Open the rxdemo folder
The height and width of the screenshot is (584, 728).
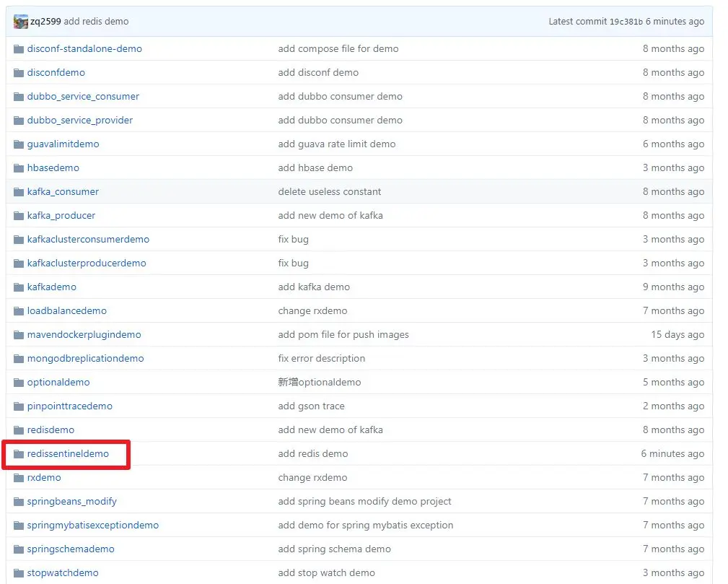coord(44,478)
